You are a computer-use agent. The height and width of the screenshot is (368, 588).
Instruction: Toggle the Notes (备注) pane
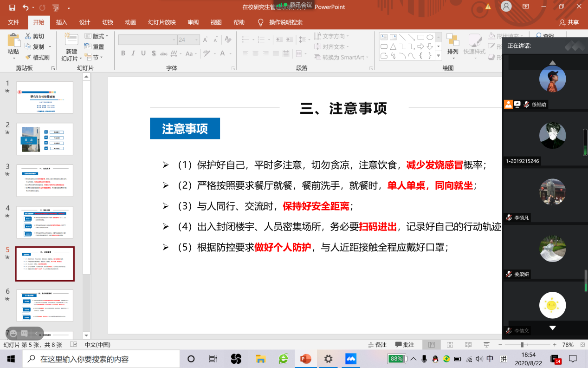(377, 345)
